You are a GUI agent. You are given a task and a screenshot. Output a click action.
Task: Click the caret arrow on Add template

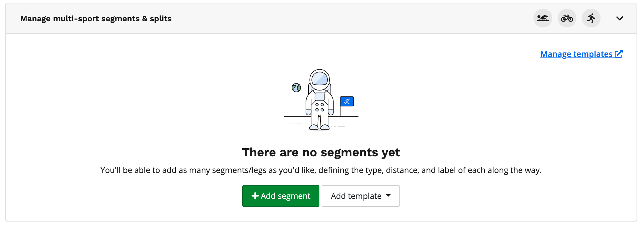pyautogui.click(x=388, y=196)
